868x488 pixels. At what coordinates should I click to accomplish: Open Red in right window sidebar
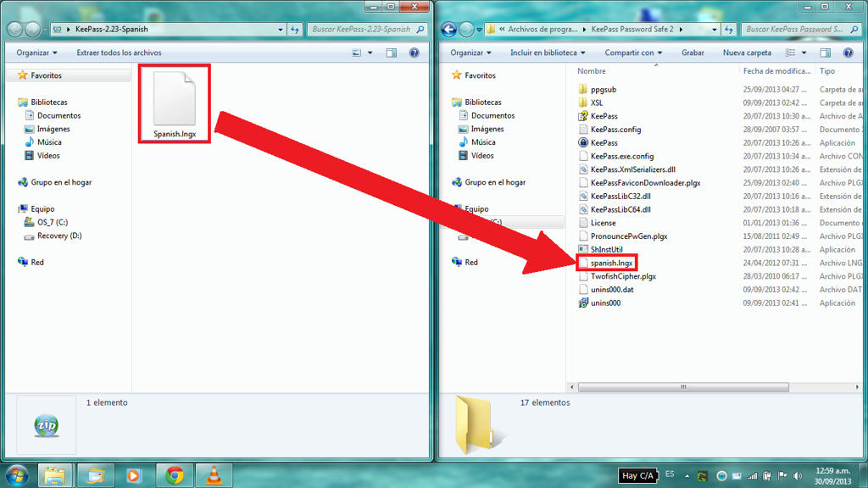click(x=471, y=263)
